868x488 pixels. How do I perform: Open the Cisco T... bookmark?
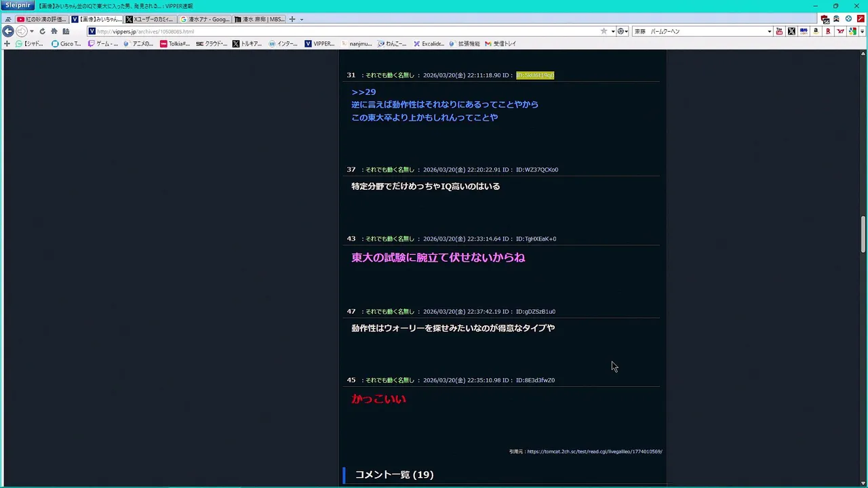pyautogui.click(x=66, y=43)
